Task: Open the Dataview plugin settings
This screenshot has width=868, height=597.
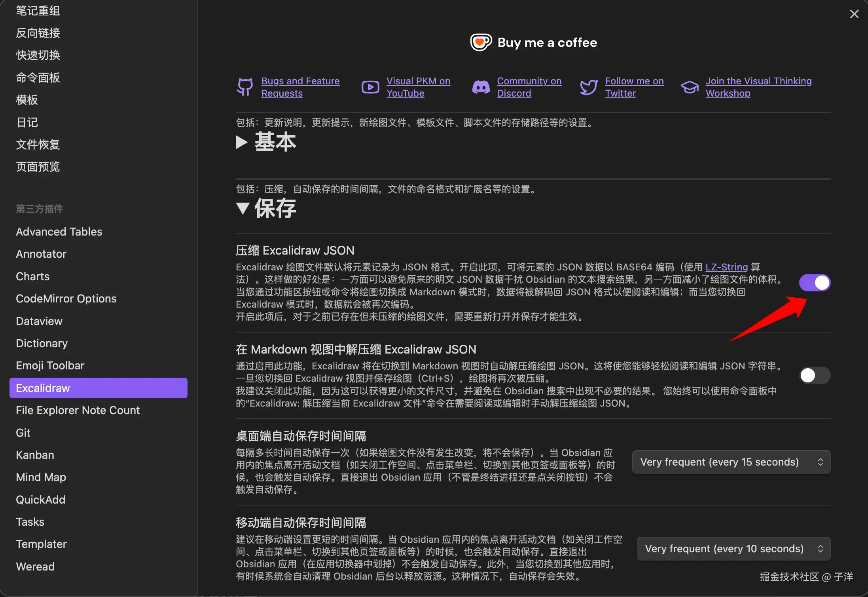Action: click(39, 321)
